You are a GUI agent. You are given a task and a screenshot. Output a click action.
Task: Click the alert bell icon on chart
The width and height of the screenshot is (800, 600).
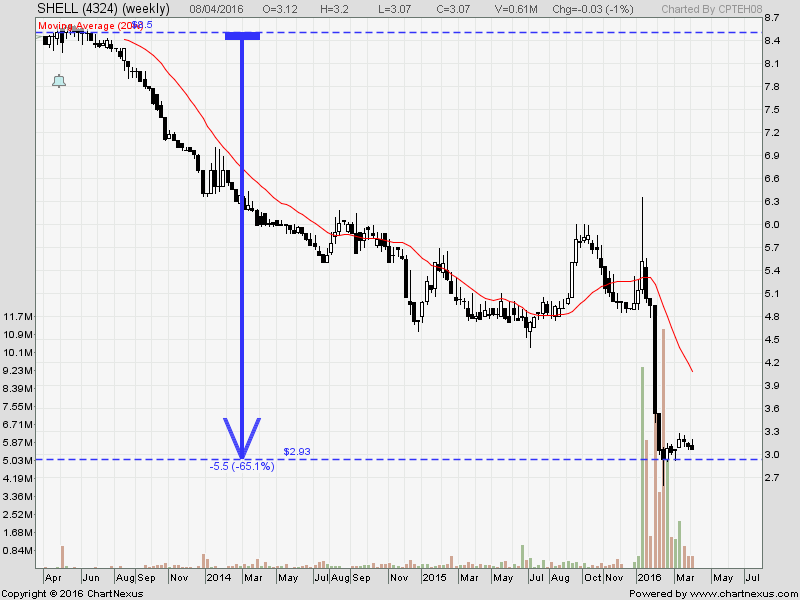(59, 81)
